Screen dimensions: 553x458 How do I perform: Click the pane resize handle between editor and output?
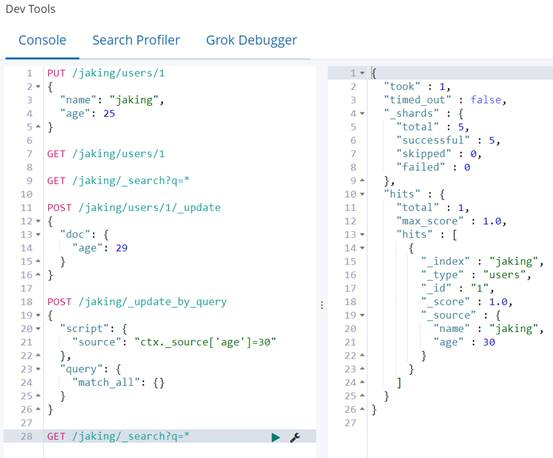pyautogui.click(x=322, y=305)
